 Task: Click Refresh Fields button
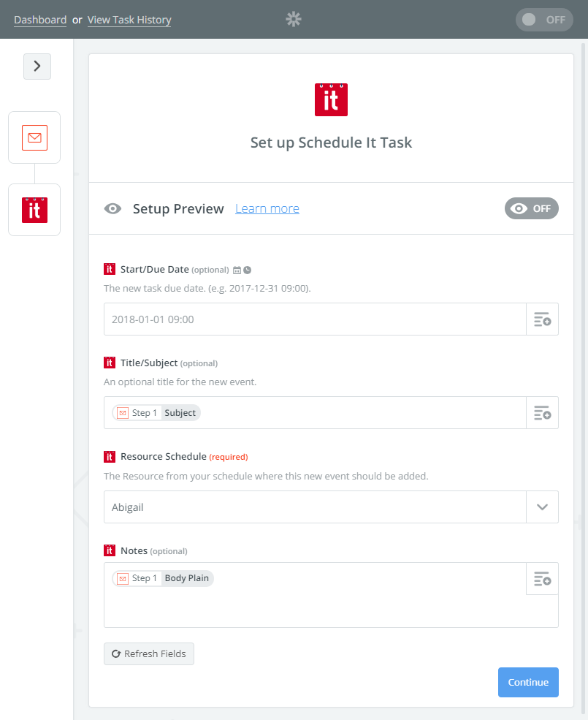pos(149,653)
